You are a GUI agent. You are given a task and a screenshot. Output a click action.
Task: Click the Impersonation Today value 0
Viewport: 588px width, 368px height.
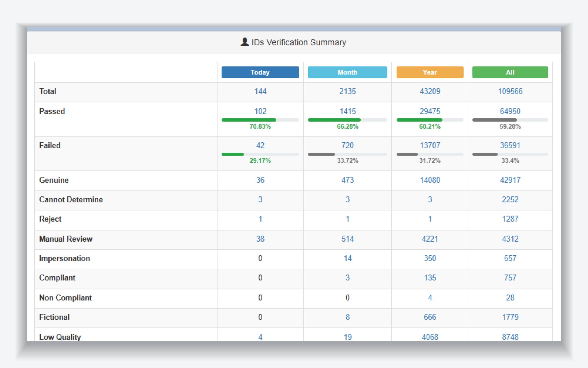point(260,259)
